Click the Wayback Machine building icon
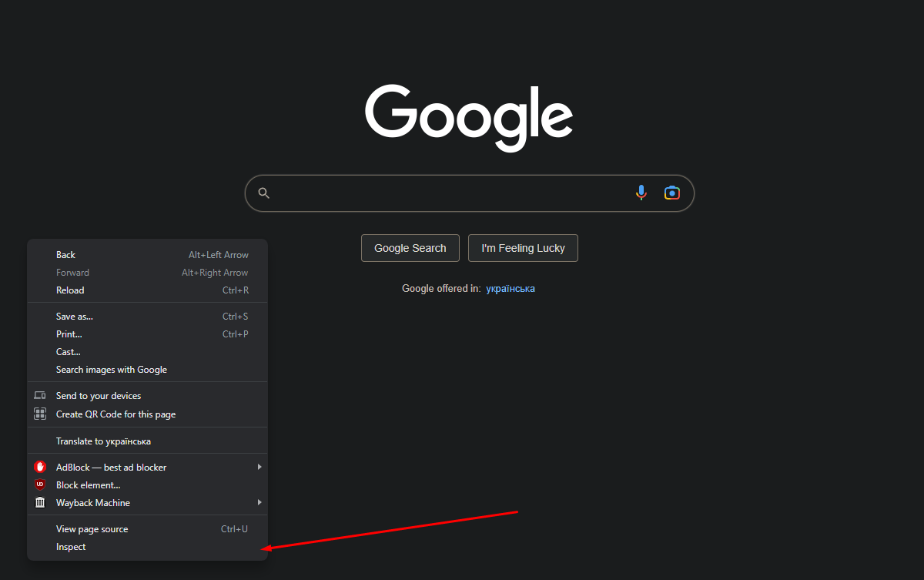Screen dimensions: 924x580 pos(40,503)
